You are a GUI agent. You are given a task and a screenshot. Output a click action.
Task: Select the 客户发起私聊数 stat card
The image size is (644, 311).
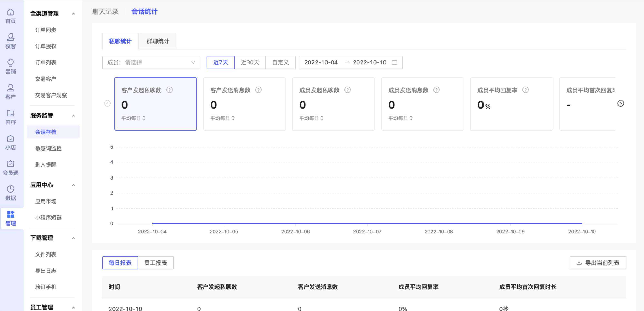coord(156,104)
